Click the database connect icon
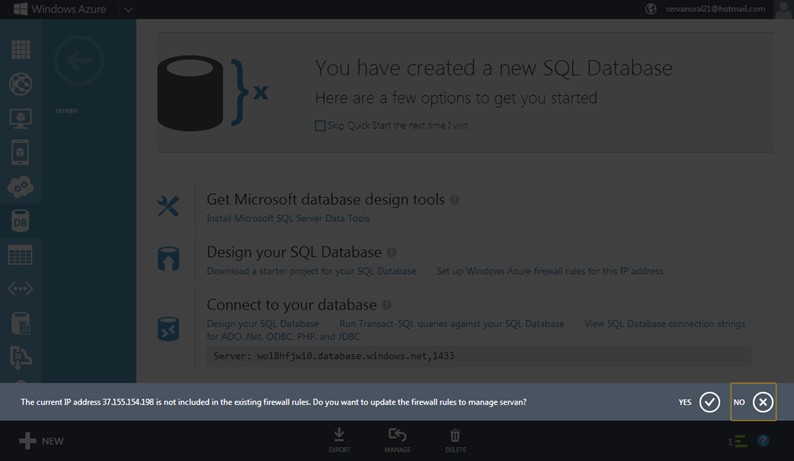 (169, 329)
